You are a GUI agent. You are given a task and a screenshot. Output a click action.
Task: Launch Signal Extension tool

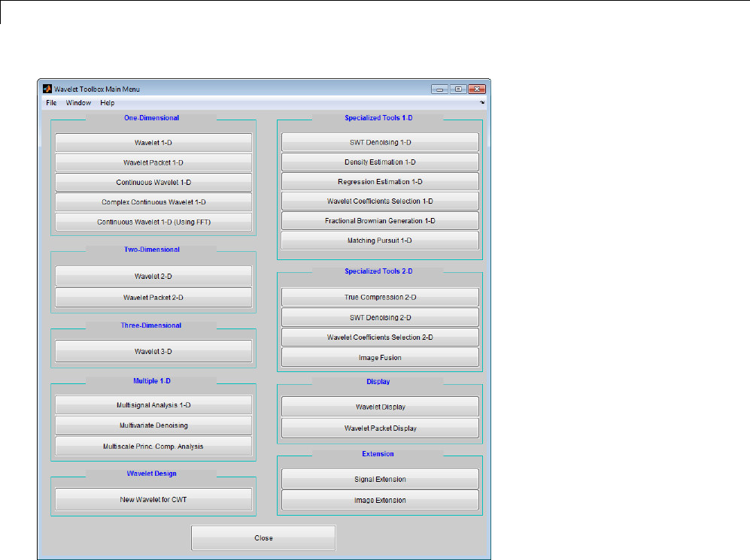pos(380,480)
